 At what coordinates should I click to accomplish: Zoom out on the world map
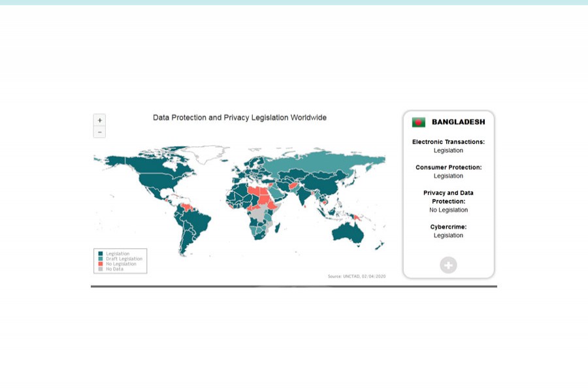(99, 132)
